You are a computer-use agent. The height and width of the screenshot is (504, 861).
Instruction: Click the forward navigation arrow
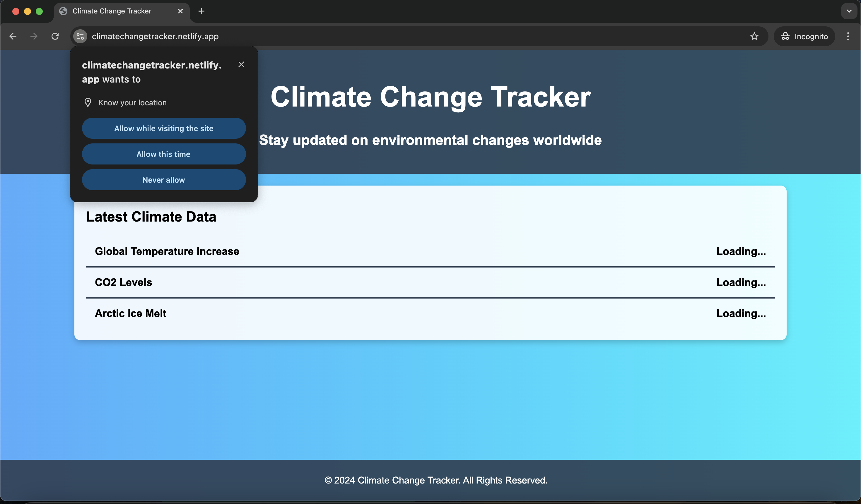click(33, 36)
